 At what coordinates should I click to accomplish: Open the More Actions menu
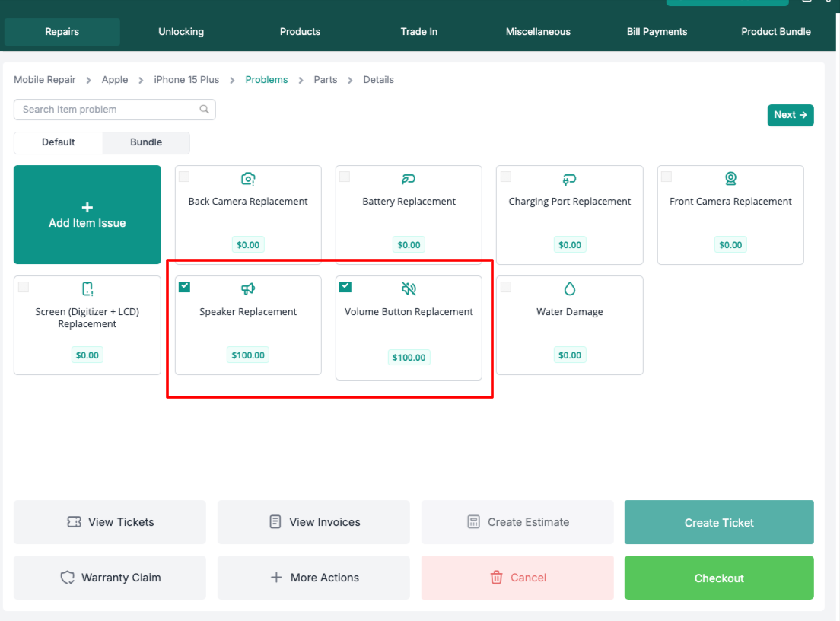pos(313,578)
